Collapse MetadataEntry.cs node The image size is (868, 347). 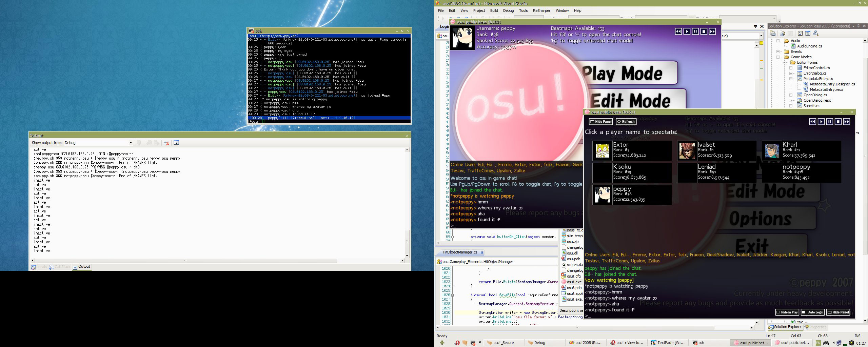791,79
